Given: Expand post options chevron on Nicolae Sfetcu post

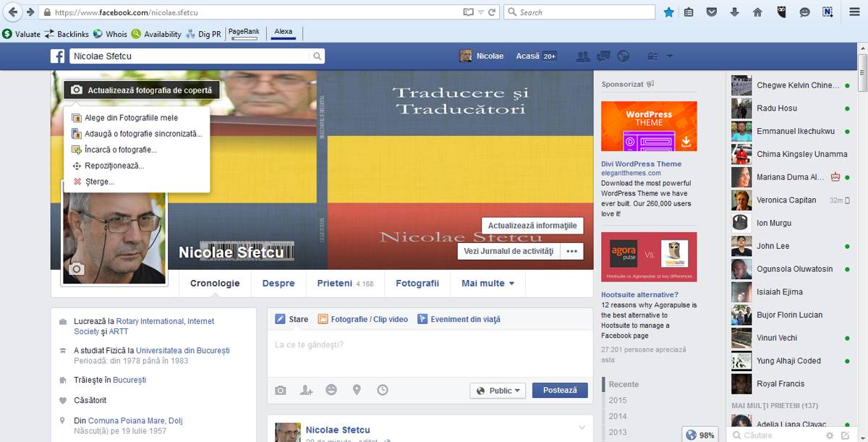Looking at the screenshot, I should pyautogui.click(x=582, y=428).
